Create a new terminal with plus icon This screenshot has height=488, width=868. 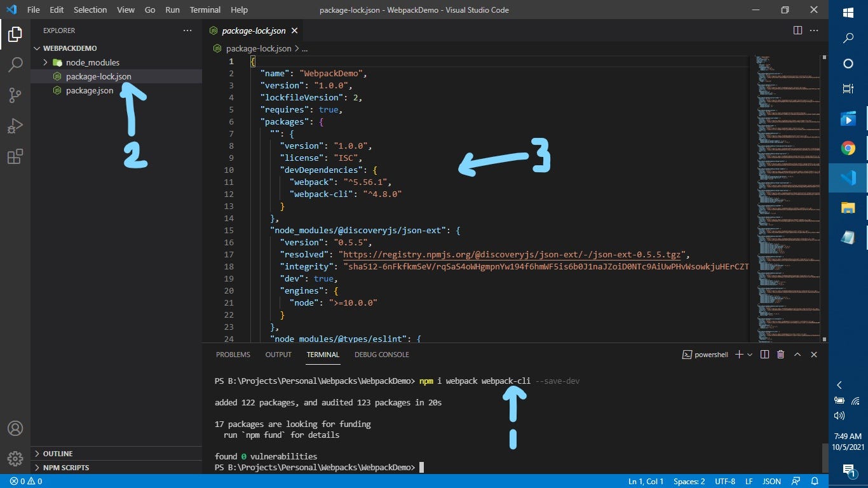tap(739, 355)
